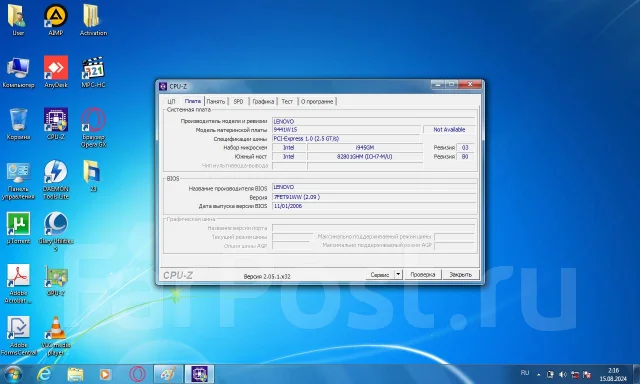Switch to the Paint taskbar button
The height and width of the screenshot is (384, 640).
click(168, 374)
